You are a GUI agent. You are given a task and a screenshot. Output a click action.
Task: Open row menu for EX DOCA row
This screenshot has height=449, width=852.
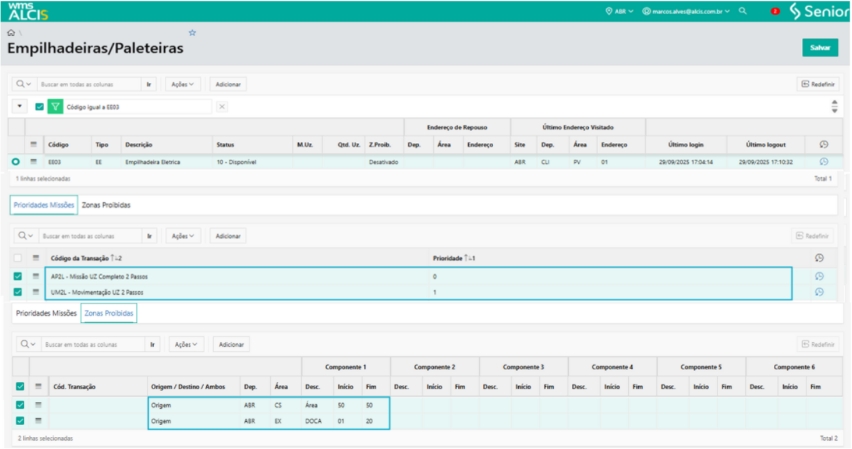tap(38, 421)
